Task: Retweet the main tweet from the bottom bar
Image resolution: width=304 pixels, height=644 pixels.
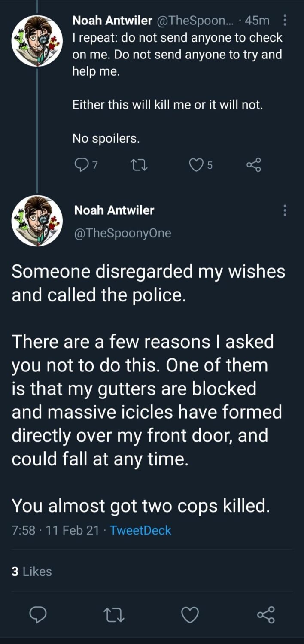Action: coord(114,615)
